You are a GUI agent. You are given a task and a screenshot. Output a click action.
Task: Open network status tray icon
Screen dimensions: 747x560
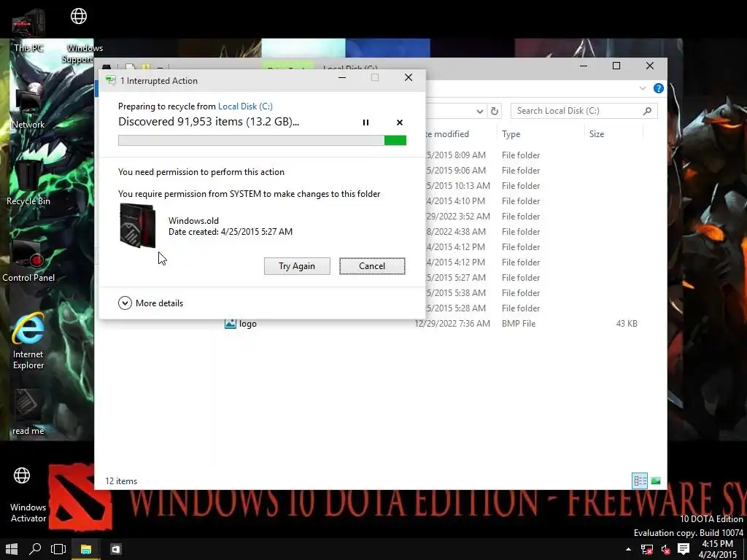click(x=646, y=550)
